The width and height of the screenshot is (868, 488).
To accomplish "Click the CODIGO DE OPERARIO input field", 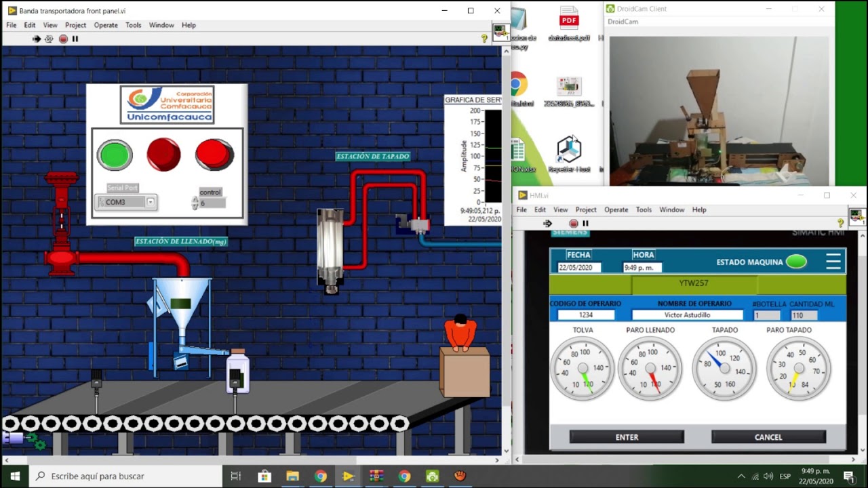I will pyautogui.click(x=586, y=315).
